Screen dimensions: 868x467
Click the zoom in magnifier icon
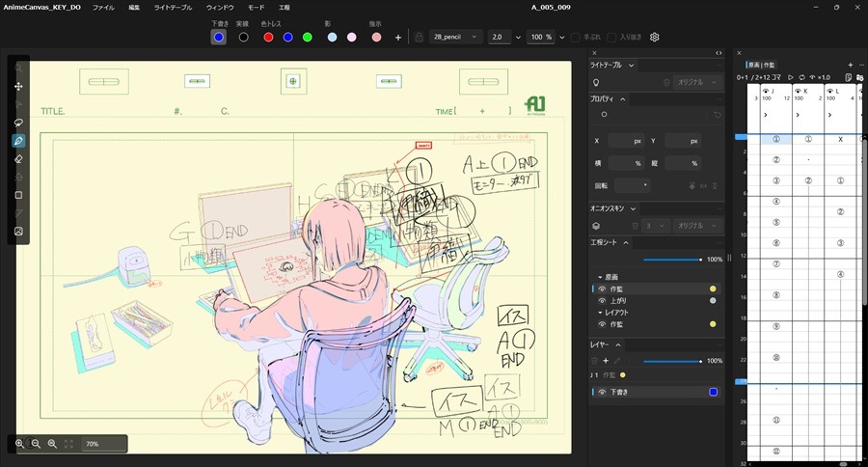tap(19, 444)
